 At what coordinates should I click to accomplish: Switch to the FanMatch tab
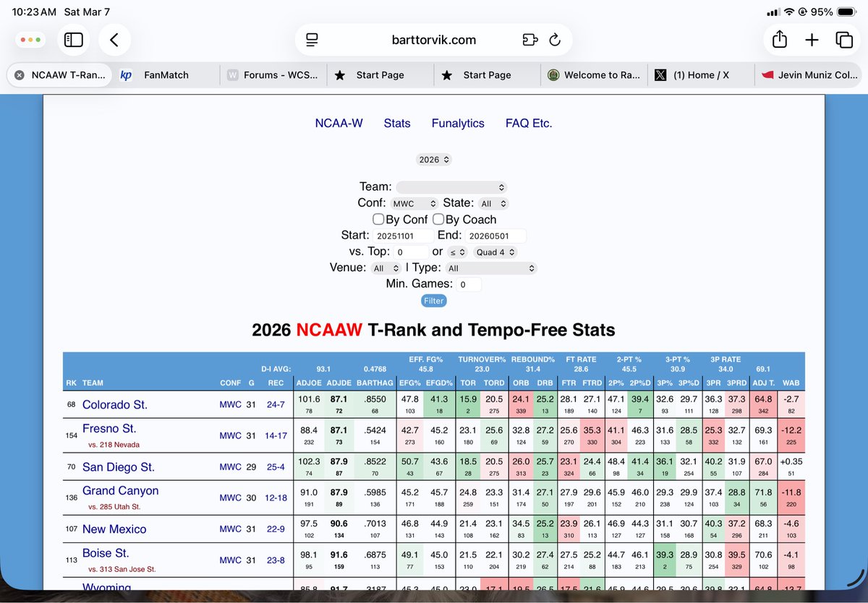166,75
